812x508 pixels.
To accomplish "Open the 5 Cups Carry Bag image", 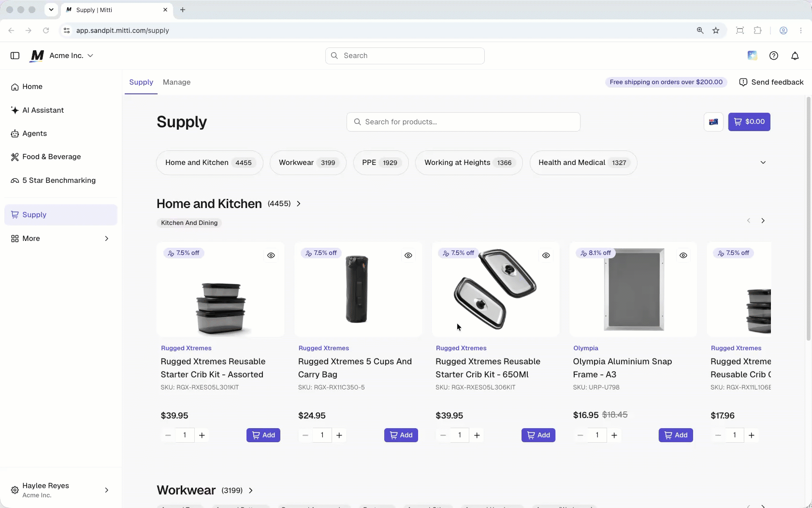I will (358, 289).
